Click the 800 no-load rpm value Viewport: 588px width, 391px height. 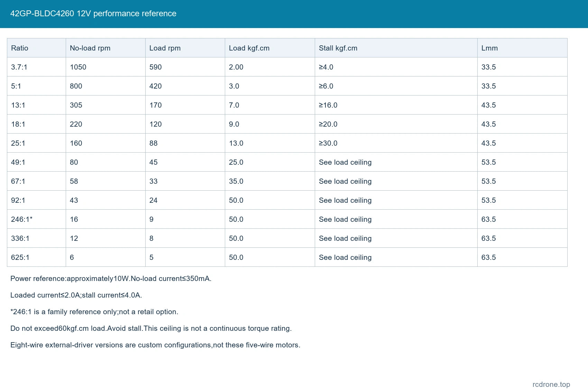[x=76, y=86]
